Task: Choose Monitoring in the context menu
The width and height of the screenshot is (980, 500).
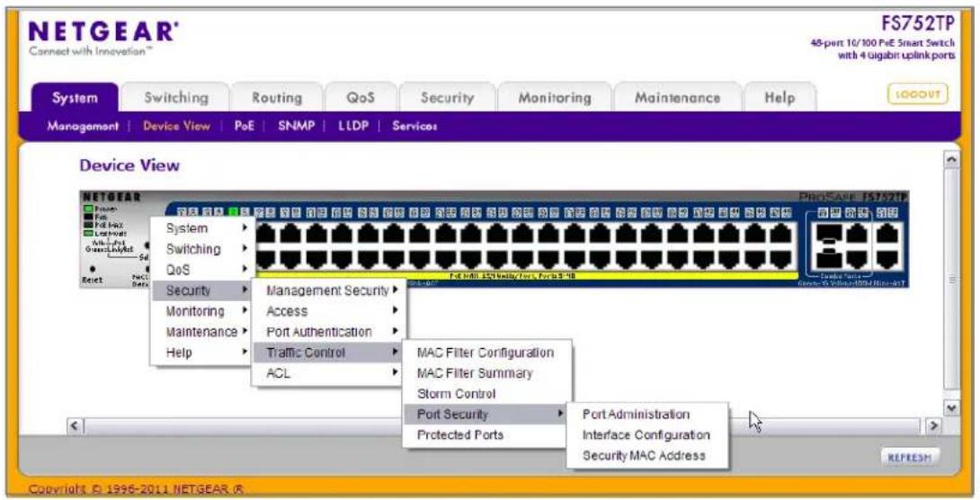Action: point(201,311)
